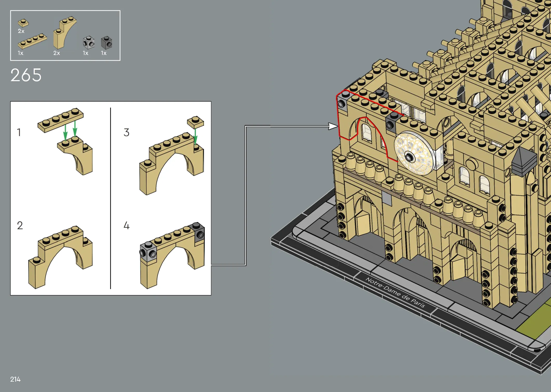Screen dimensions: 551x392
Task: Click the sub-step number 4
Action: [x=126, y=226]
